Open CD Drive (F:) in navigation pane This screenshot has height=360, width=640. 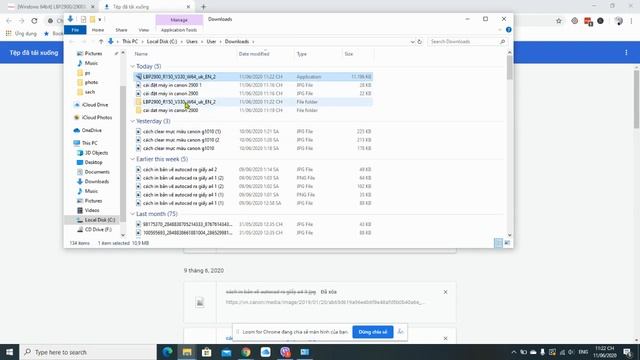coord(98,230)
